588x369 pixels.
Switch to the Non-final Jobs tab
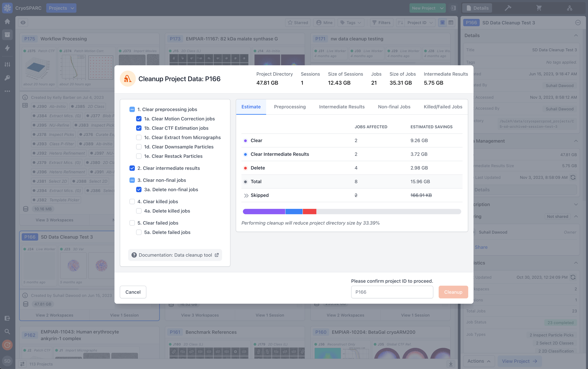394,107
